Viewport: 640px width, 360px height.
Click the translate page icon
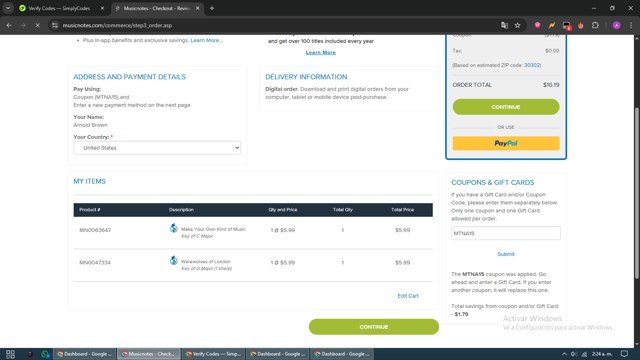coord(504,25)
